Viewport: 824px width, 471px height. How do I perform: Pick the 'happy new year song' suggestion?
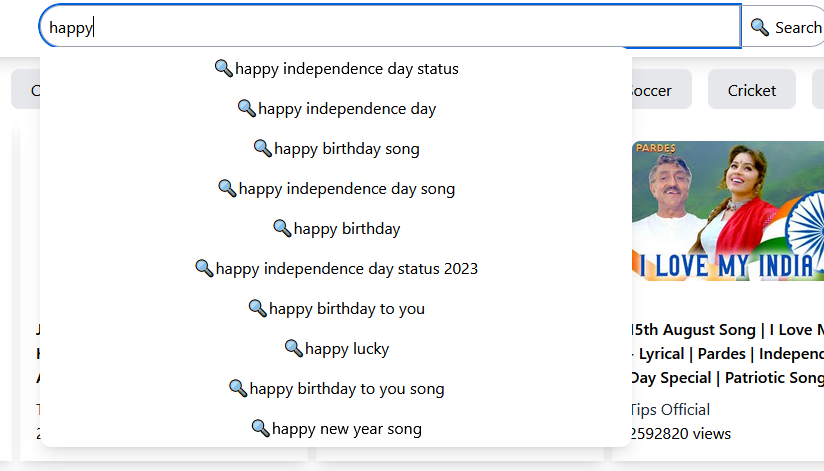336,428
